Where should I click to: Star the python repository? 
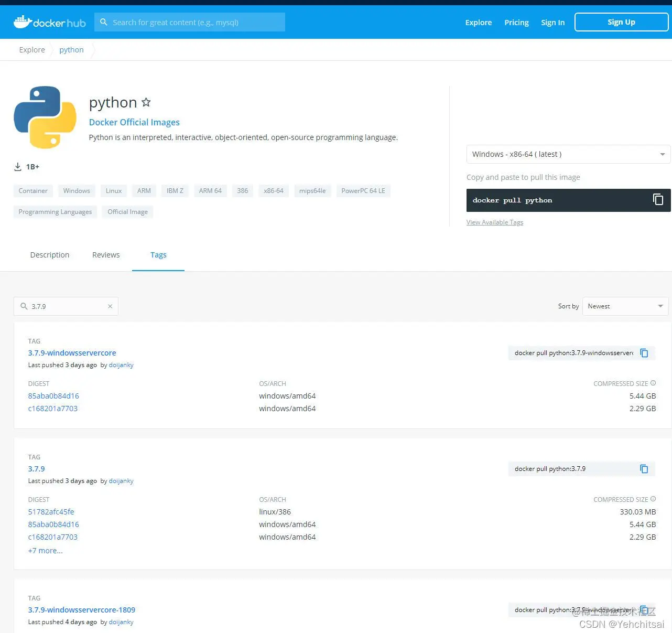coord(146,102)
